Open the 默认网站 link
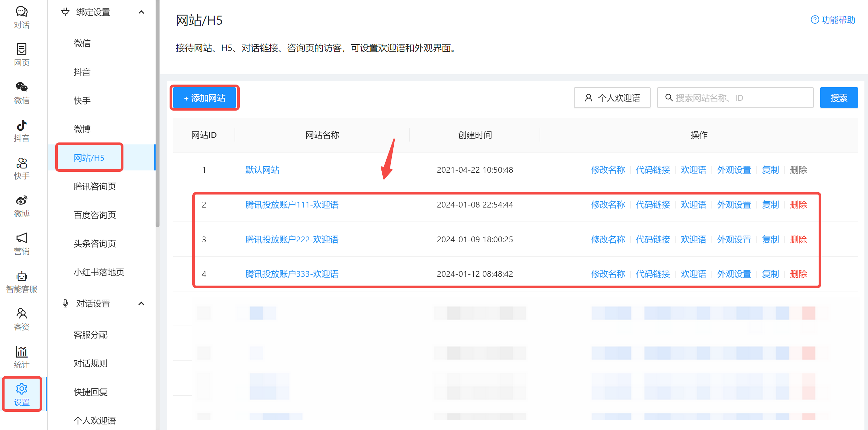Viewport: 868px width, 430px height. click(x=262, y=170)
